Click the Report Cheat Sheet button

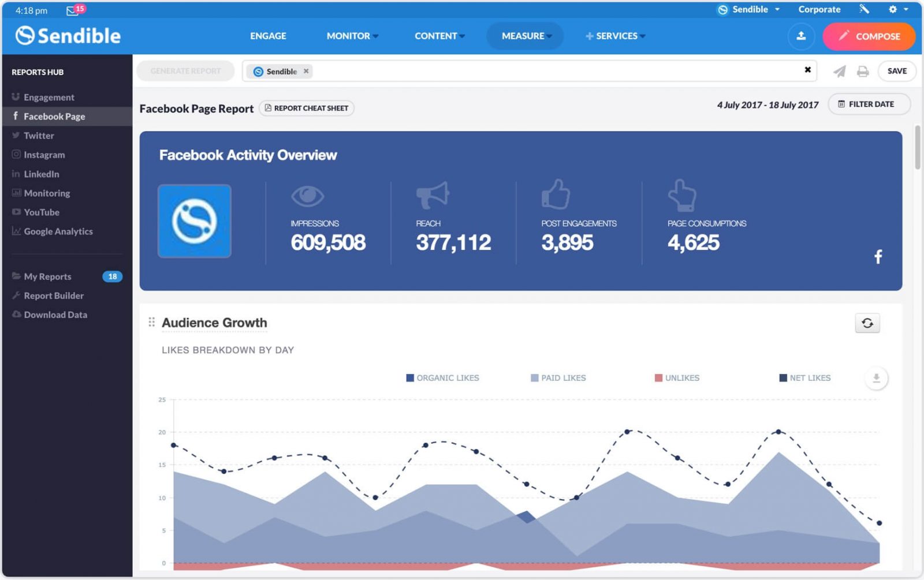(306, 108)
